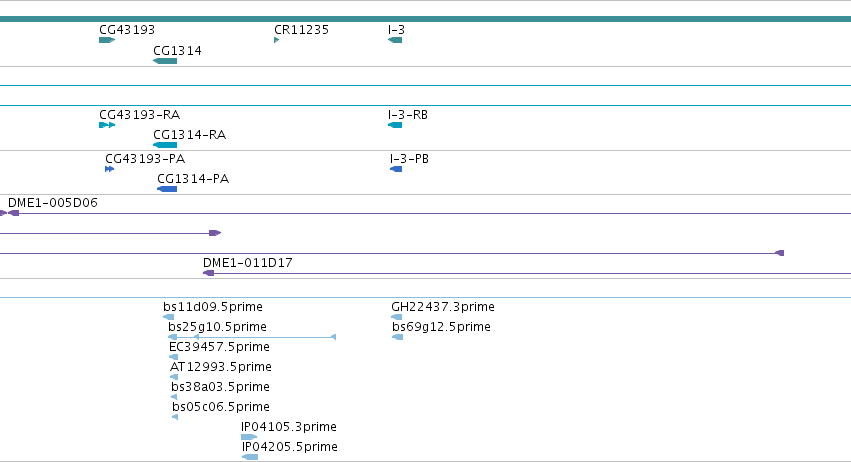The width and height of the screenshot is (851, 462).
Task: Click the CG1314 gene feature arrow
Action: pos(165,61)
